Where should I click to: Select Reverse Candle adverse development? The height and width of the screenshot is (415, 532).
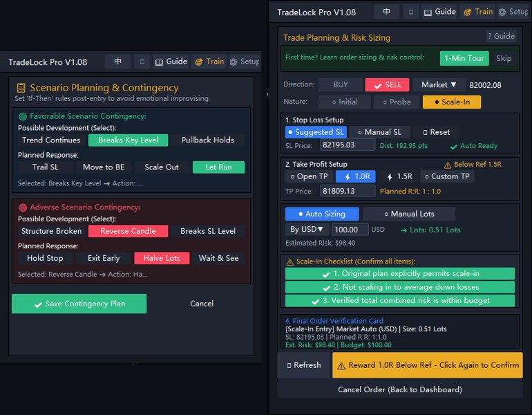[x=129, y=231]
